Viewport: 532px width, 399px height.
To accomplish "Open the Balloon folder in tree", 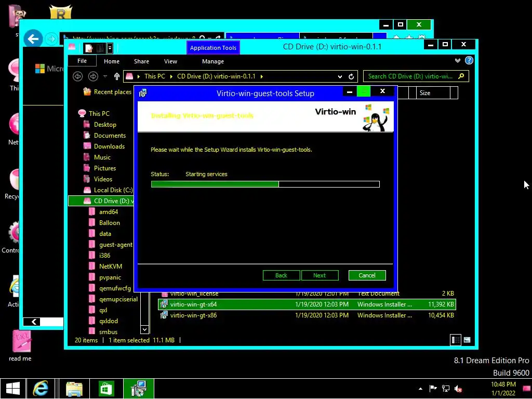I will (x=104, y=222).
